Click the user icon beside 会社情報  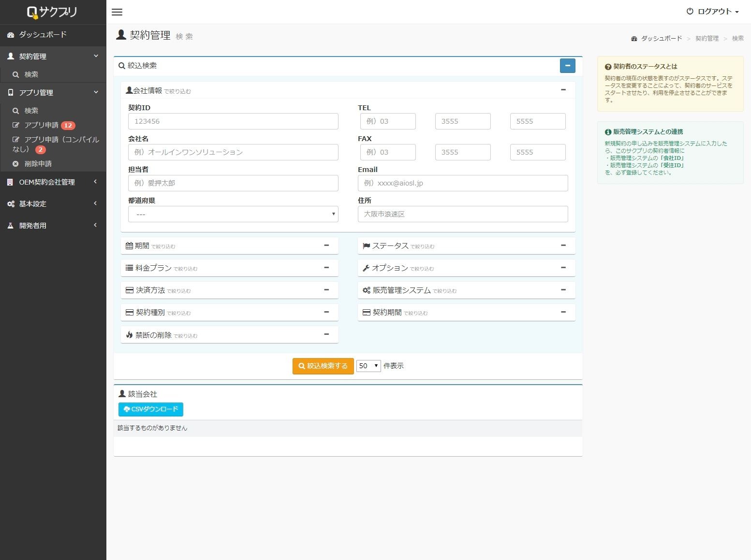click(129, 90)
